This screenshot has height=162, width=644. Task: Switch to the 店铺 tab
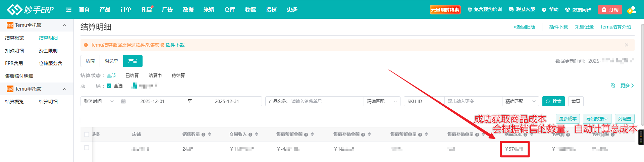pyautogui.click(x=90, y=61)
